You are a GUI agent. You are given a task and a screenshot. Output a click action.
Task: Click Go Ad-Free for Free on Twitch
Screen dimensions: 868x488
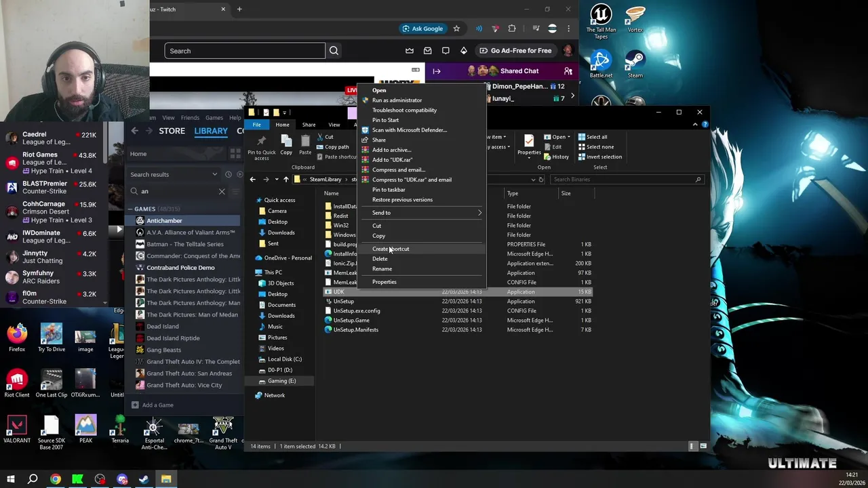coord(515,51)
